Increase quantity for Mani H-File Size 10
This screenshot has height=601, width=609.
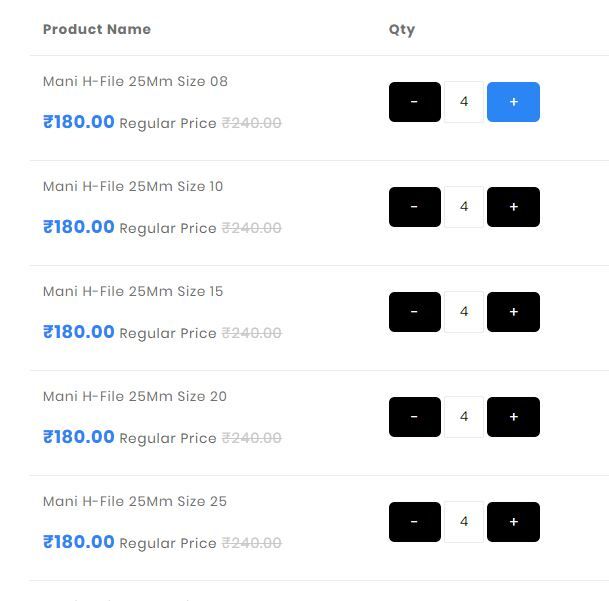513,207
